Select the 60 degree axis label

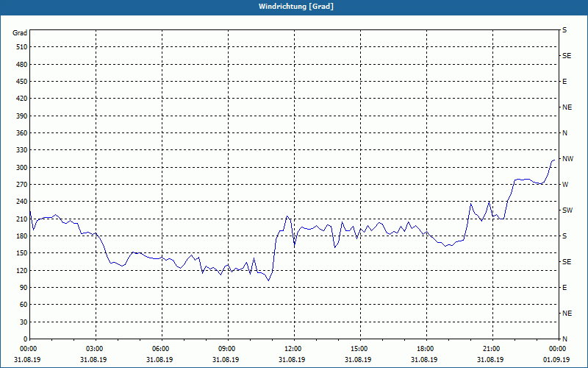coord(24,305)
